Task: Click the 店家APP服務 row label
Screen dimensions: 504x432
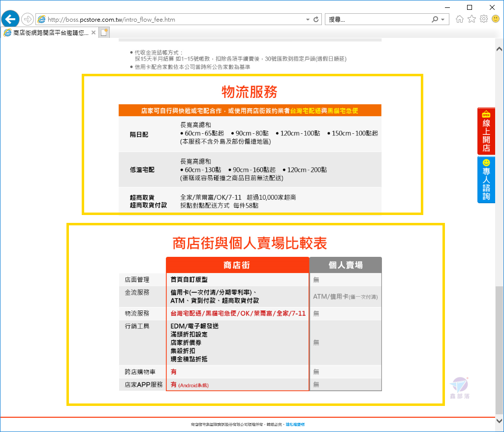Action: coord(144,385)
